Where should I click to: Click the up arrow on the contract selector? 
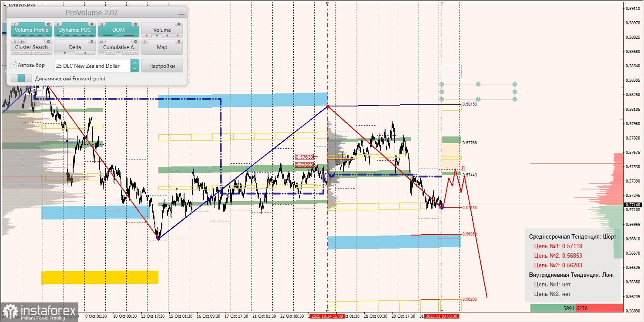coord(135,63)
